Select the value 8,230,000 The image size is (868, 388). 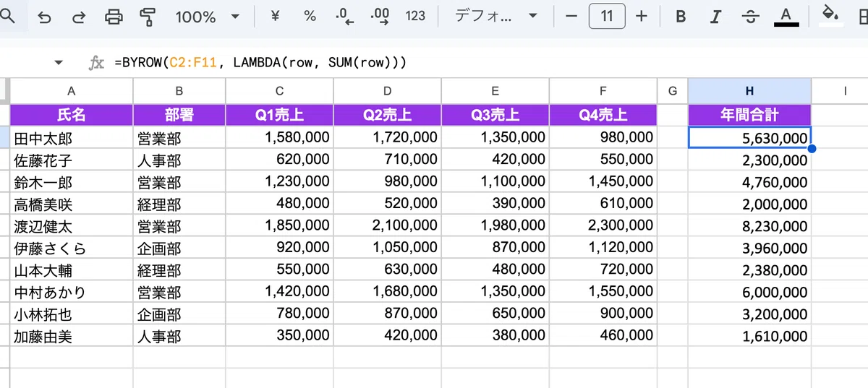coord(749,226)
